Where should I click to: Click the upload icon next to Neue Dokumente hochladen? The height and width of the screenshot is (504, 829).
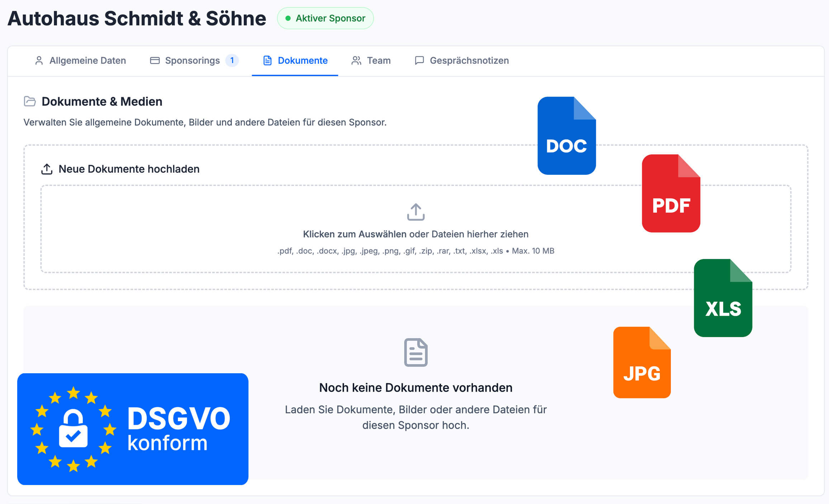pos(47,169)
